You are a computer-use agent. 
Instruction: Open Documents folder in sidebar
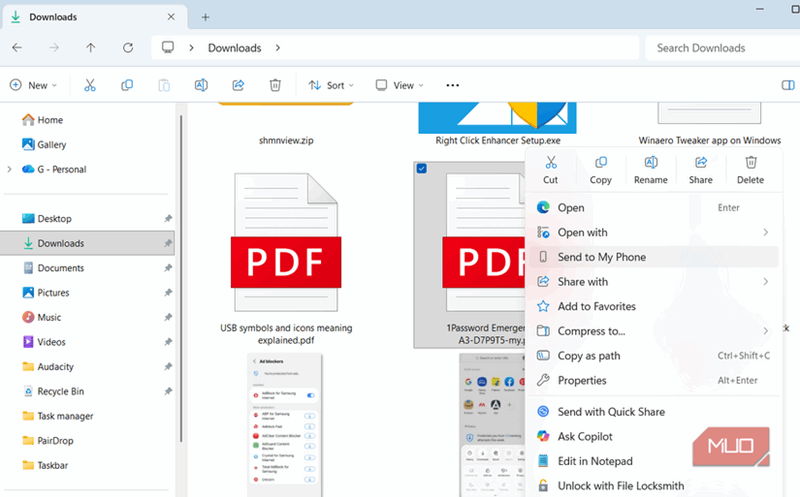(60, 268)
